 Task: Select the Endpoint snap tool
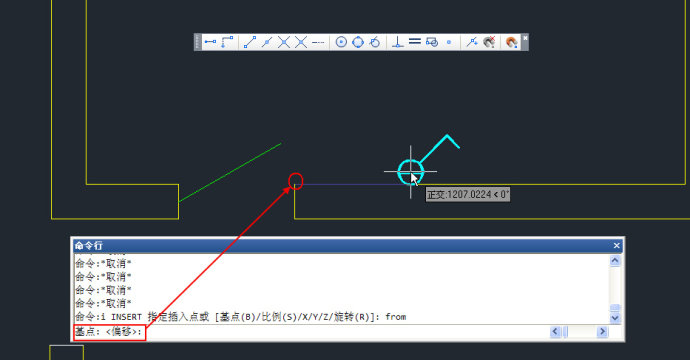(x=250, y=42)
